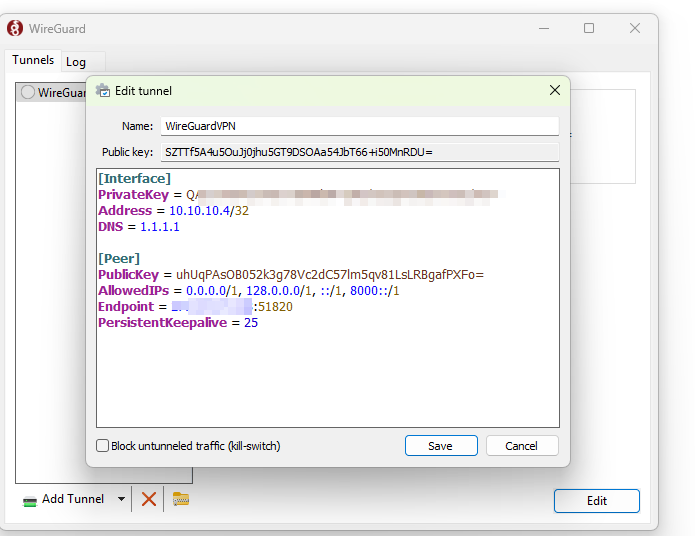Close the Edit tunnel dialog

pos(555,91)
